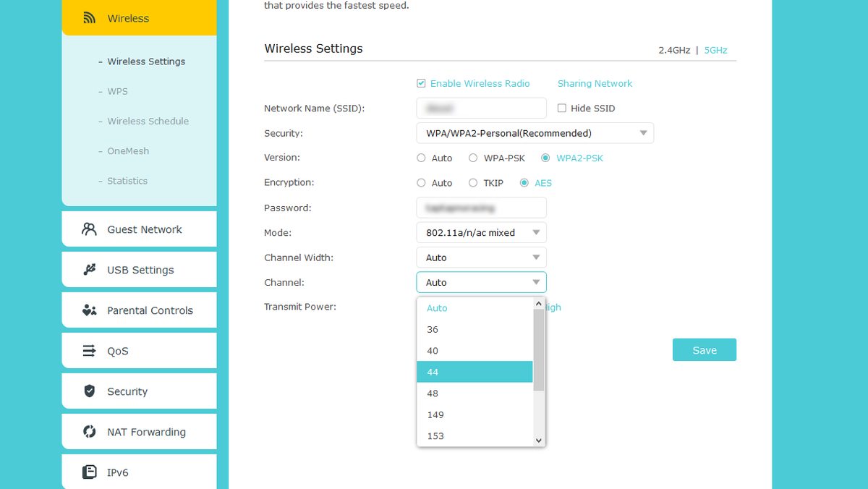Open the Wireless section icon
Image resolution: width=868 pixels, height=489 pixels.
[89, 18]
